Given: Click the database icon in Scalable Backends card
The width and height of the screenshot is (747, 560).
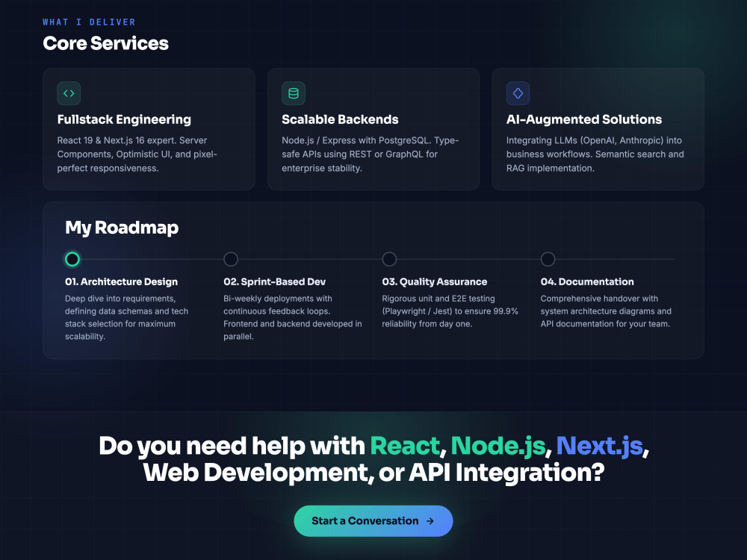Looking at the screenshot, I should tap(294, 93).
